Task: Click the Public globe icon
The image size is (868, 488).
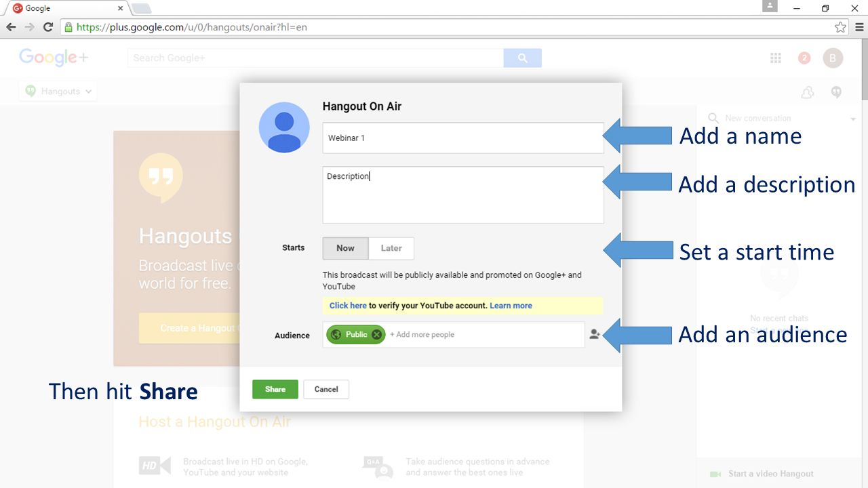Action: click(336, 334)
